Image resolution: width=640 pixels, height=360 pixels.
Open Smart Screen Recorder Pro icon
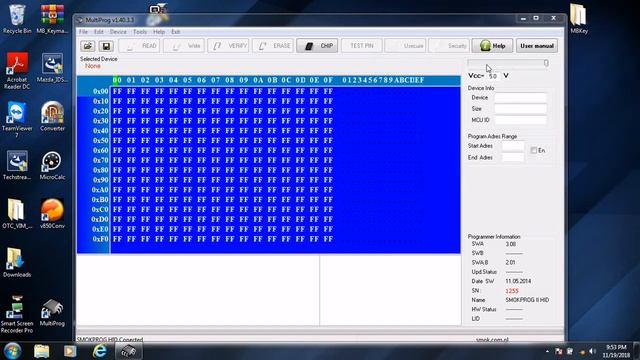(x=17, y=313)
